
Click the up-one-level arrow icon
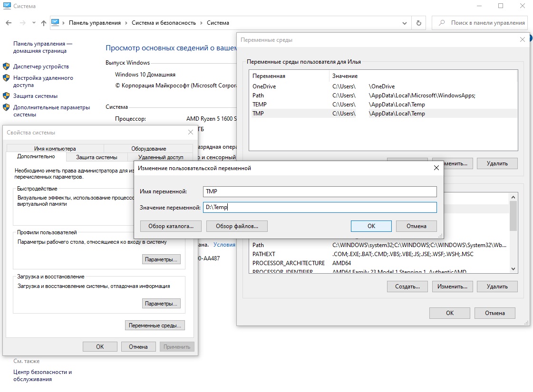click(x=44, y=23)
